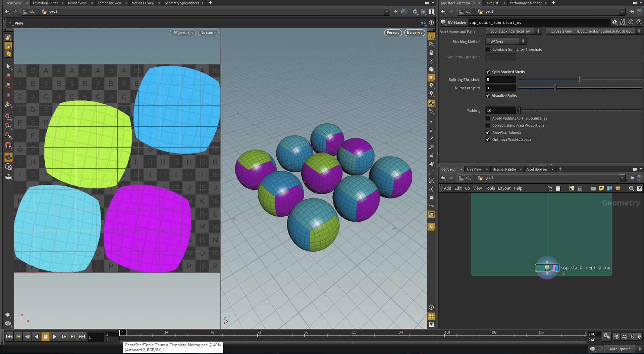Uncheck Split Stacked Shells

click(488, 72)
